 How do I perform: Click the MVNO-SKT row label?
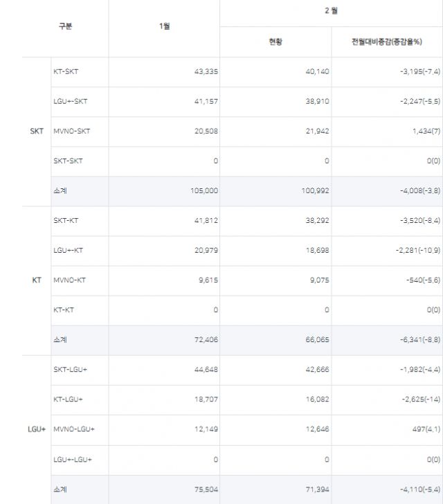pyautogui.click(x=71, y=131)
